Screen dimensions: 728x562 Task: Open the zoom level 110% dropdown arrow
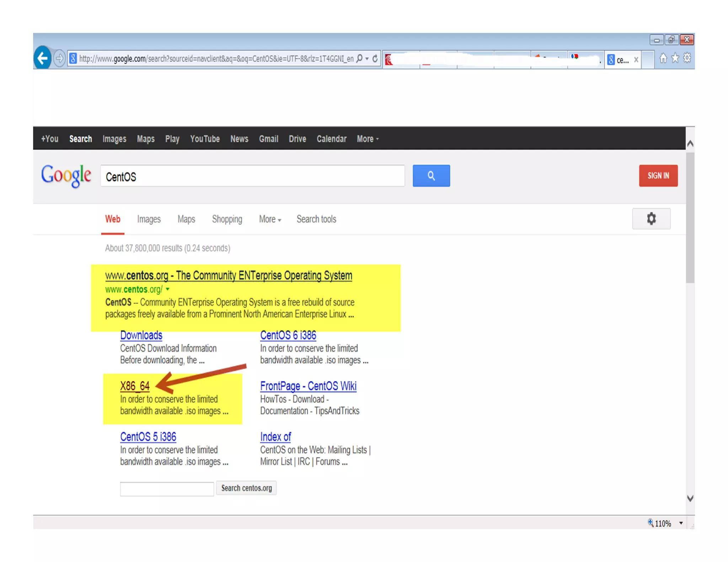[x=681, y=523]
